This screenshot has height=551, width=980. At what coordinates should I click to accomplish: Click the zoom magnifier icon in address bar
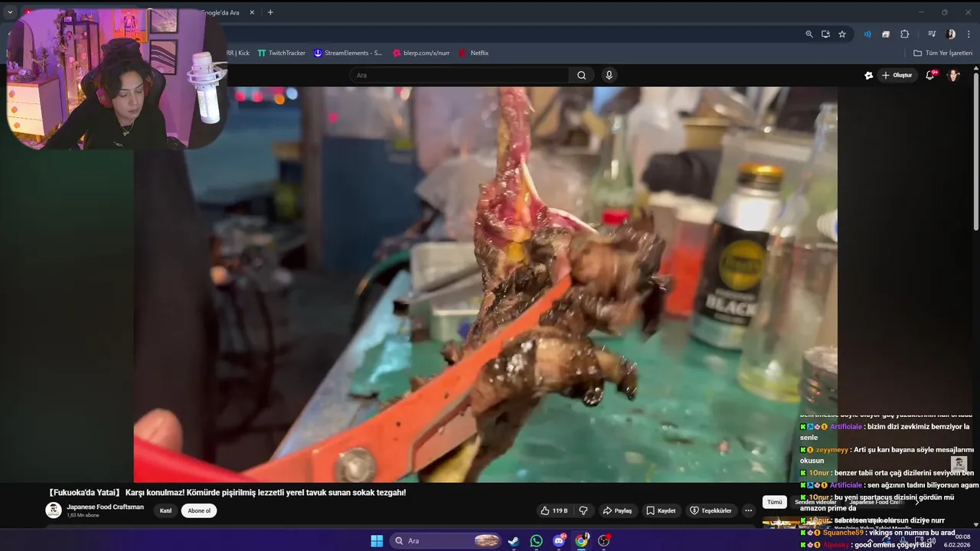(809, 34)
